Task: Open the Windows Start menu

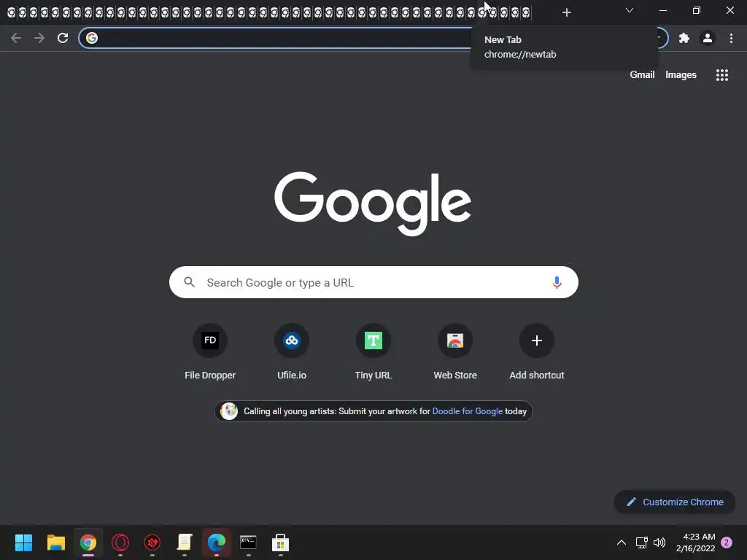Action: (x=23, y=542)
